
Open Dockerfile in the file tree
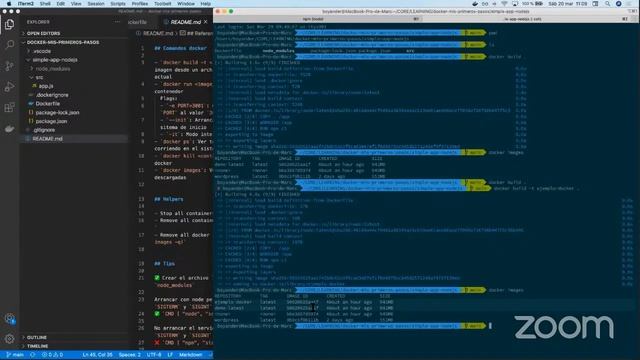(47, 104)
